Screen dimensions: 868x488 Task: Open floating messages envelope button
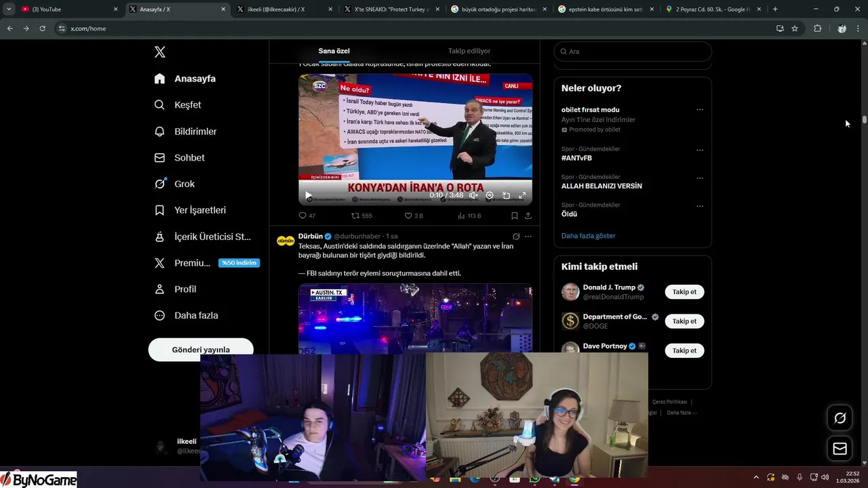pos(840,449)
